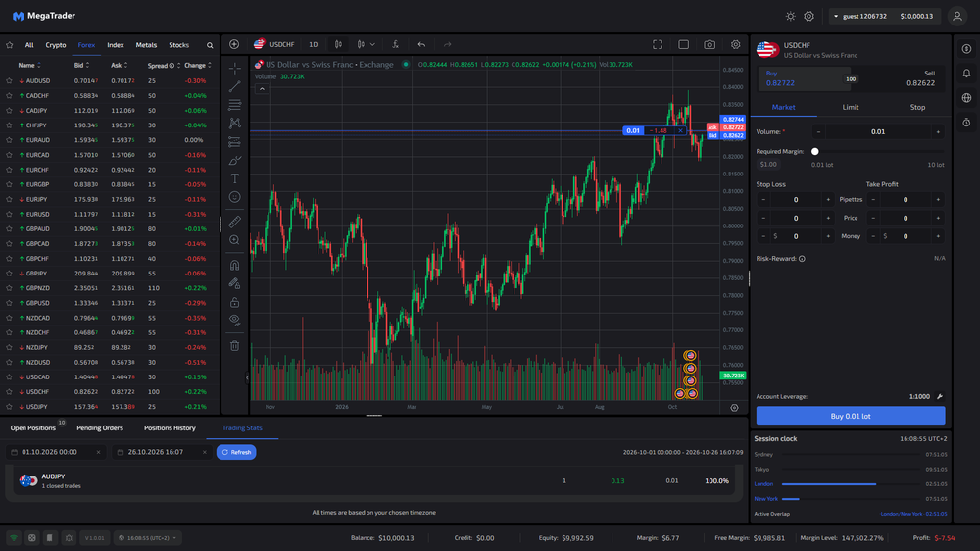The height and width of the screenshot is (551, 980).
Task: Toggle the light theme sun icon
Action: (x=791, y=17)
